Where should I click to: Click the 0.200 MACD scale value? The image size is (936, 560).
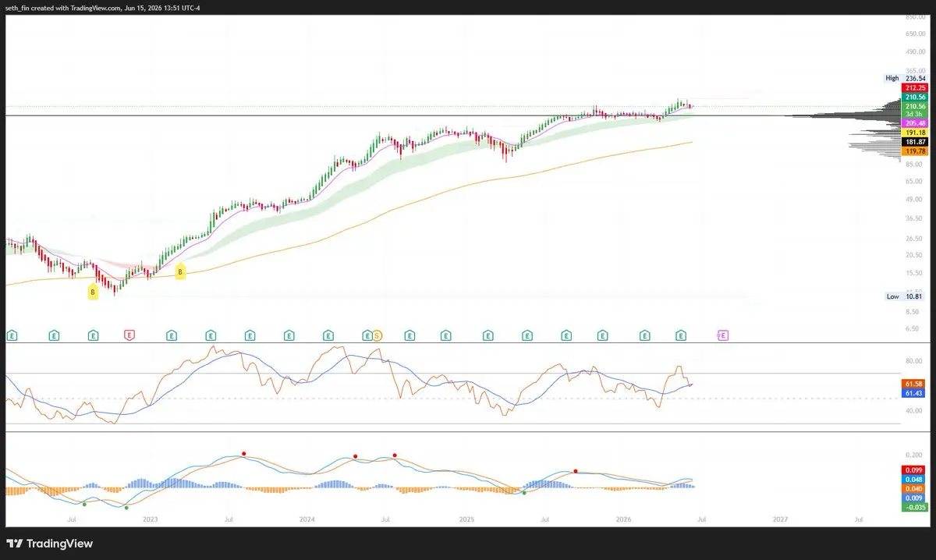pyautogui.click(x=916, y=454)
